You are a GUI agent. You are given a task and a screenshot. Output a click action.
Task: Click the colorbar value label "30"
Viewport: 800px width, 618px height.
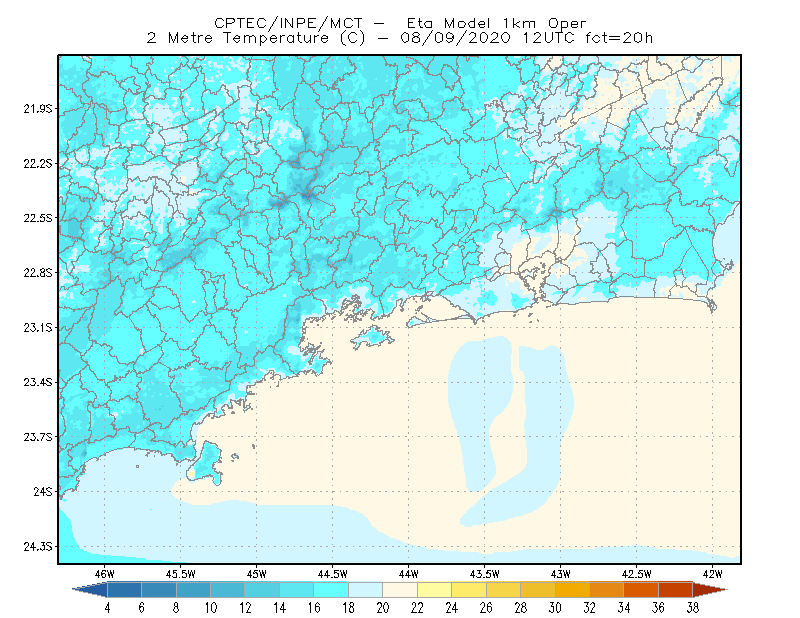click(555, 608)
